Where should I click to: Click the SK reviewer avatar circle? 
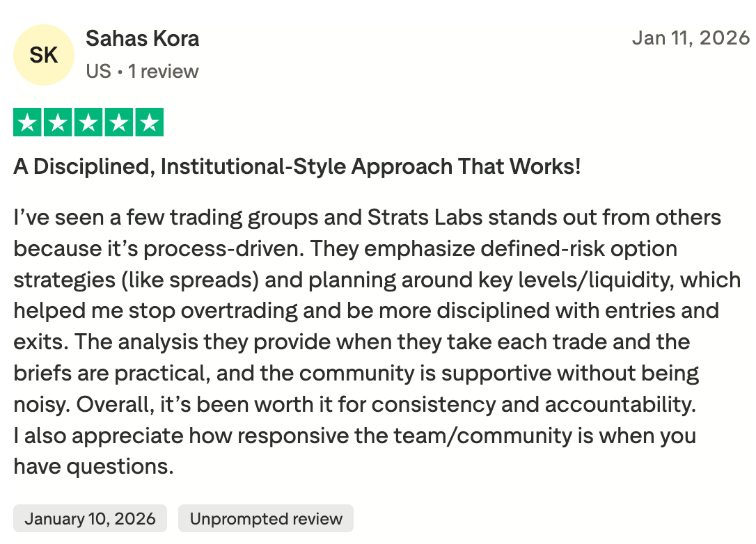click(43, 55)
